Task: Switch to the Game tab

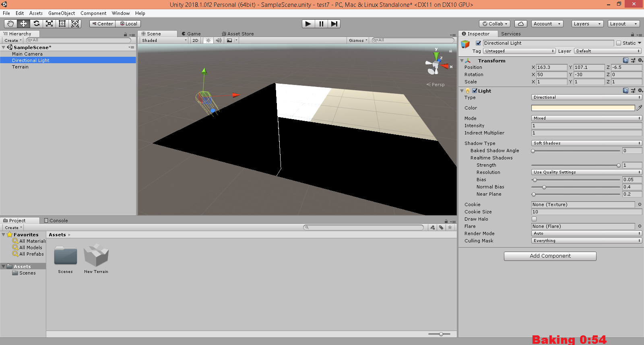Action: (x=191, y=34)
